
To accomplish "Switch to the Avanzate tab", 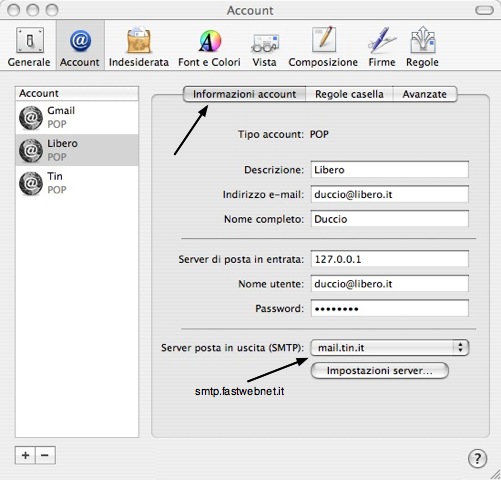I will click(425, 94).
